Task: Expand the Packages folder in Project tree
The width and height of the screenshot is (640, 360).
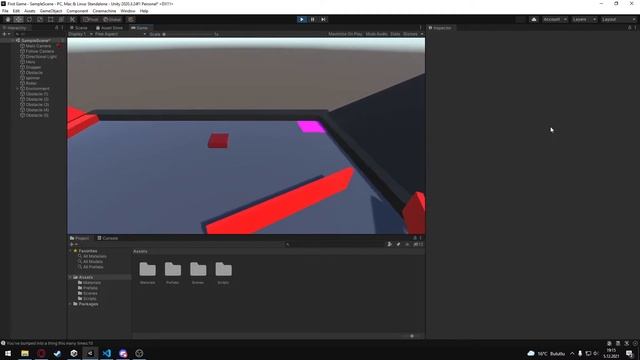Action: [71, 304]
